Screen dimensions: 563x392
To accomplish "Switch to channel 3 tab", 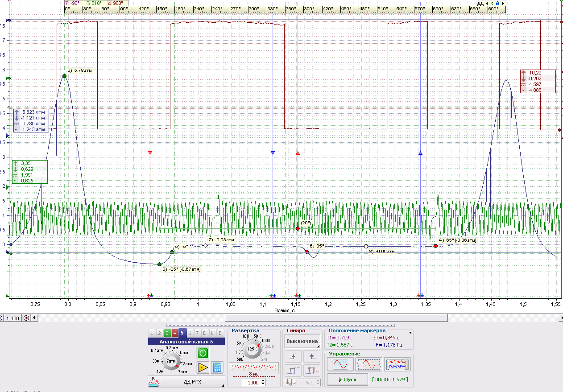I will pyautogui.click(x=167, y=333).
